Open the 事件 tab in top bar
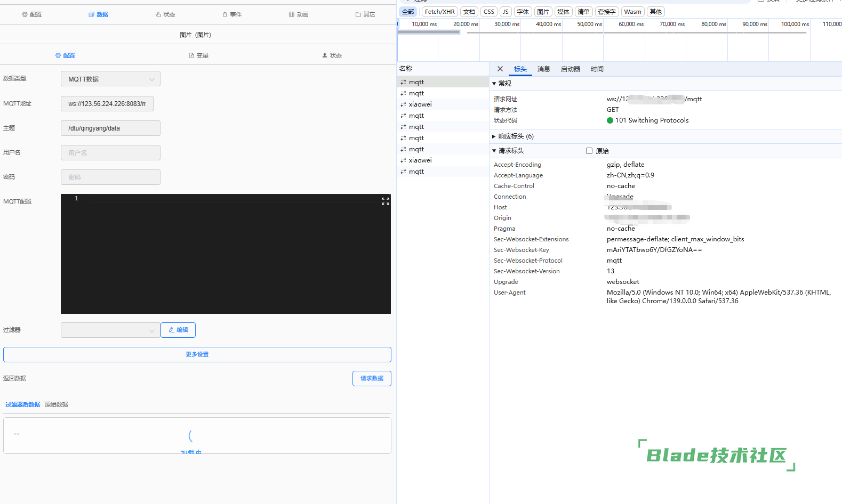 tap(232, 14)
